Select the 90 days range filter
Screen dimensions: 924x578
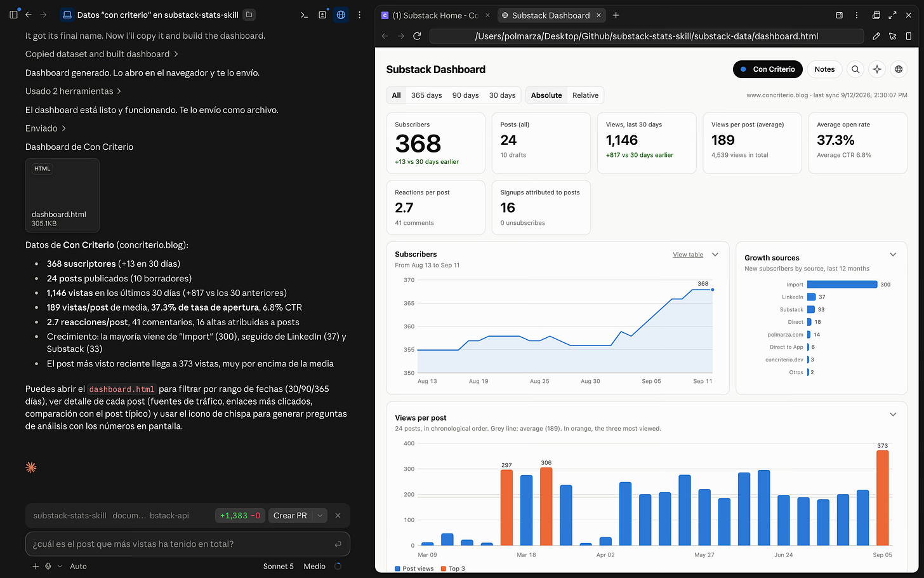click(x=465, y=95)
